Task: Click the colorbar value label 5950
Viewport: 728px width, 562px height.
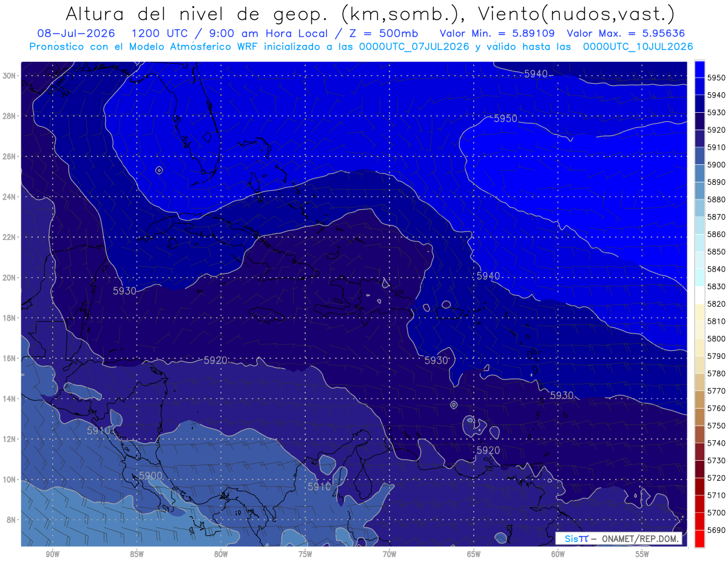Action: coord(716,78)
